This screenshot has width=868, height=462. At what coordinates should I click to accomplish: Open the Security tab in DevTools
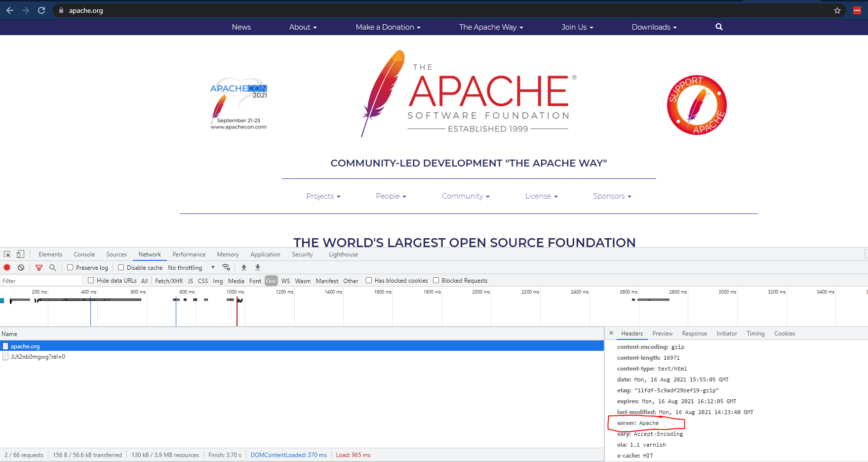click(x=302, y=254)
